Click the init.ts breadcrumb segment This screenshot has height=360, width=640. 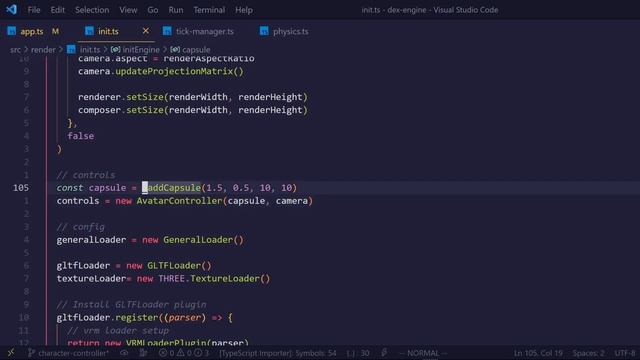click(x=90, y=50)
